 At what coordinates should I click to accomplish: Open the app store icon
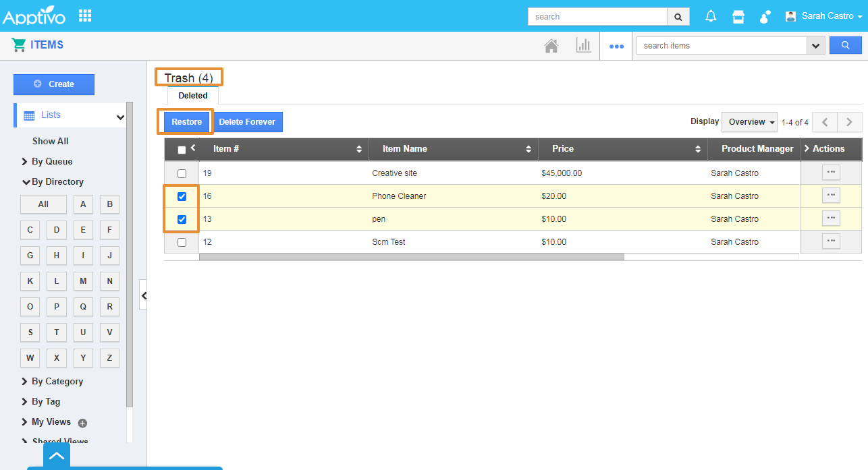click(738, 16)
